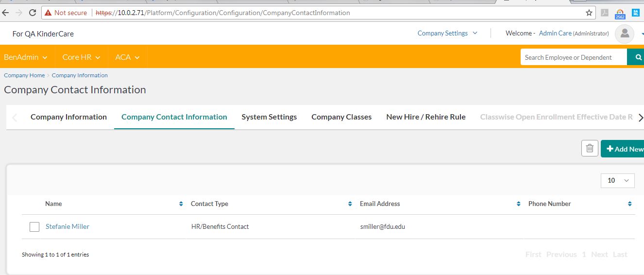Click the browser reload page icon

(33, 13)
